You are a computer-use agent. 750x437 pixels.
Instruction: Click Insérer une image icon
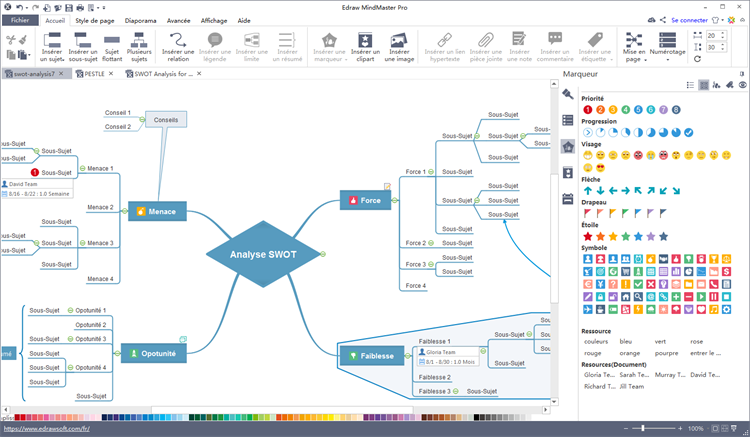click(399, 40)
